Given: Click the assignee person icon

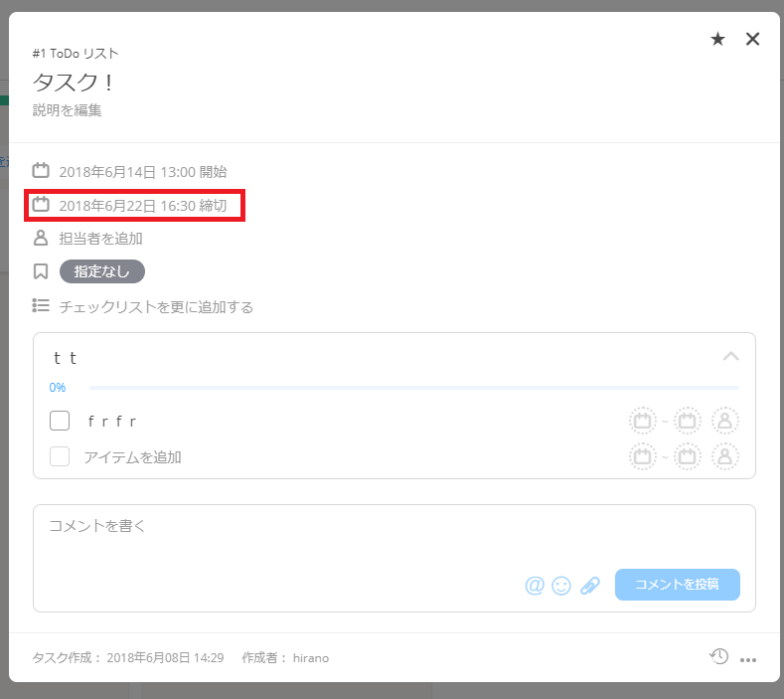Looking at the screenshot, I should [41, 238].
